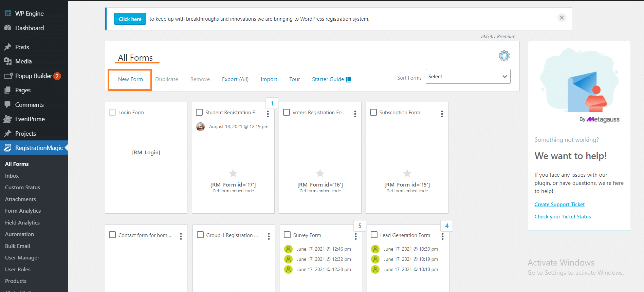Tick the Lead Generation Form checkbox
This screenshot has width=644, height=292.
[x=374, y=235]
